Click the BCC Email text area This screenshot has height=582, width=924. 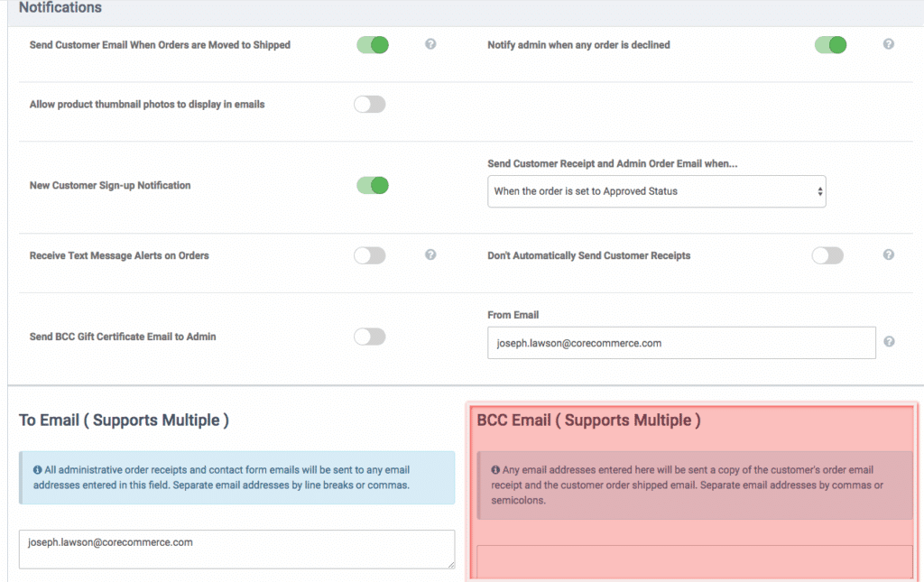693,561
